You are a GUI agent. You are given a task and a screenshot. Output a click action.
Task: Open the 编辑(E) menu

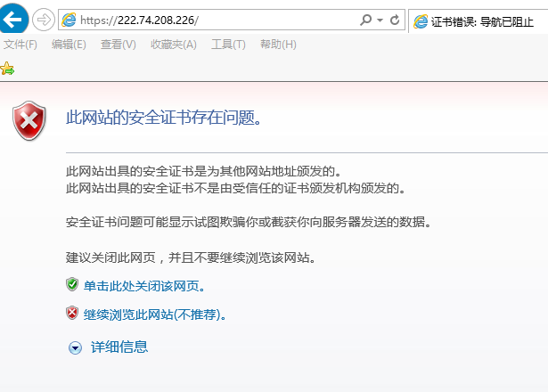(x=69, y=45)
